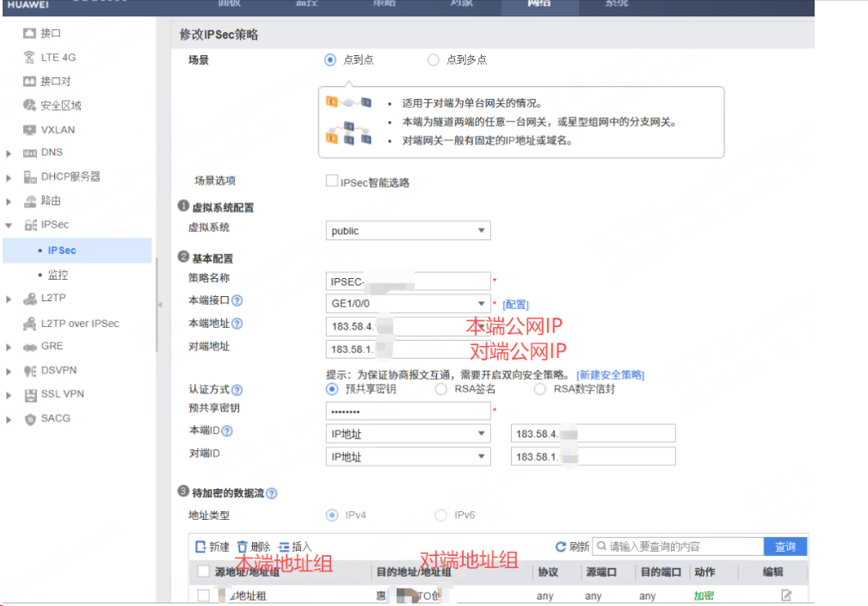Select the 点到多点 scenario radio button

pos(434,60)
